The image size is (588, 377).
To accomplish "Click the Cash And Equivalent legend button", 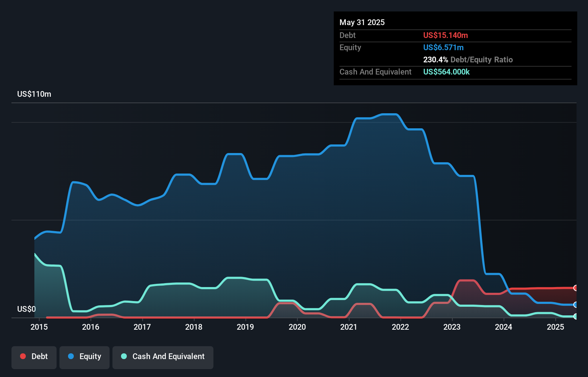I will (163, 356).
